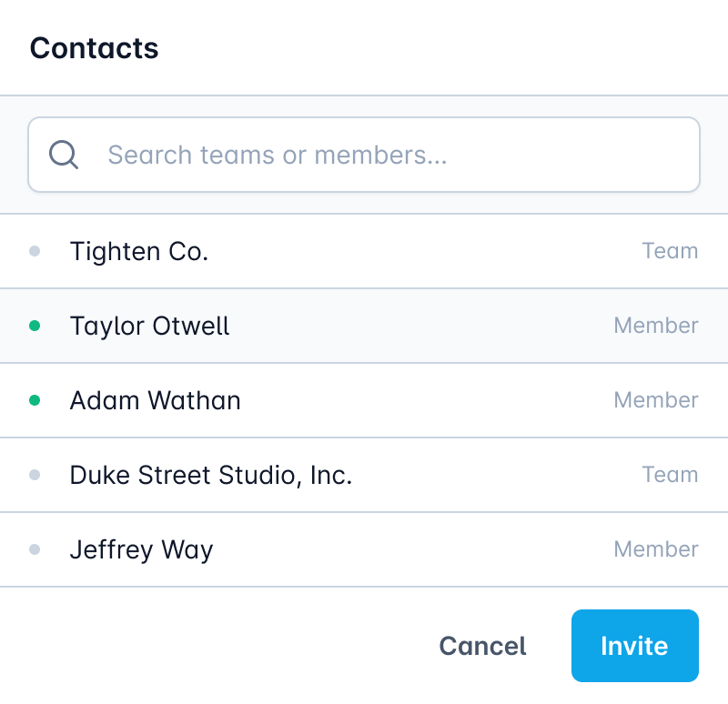Screen dimensions: 728x704
Task: Click the magnifying glass search icon
Action: pyautogui.click(x=64, y=155)
